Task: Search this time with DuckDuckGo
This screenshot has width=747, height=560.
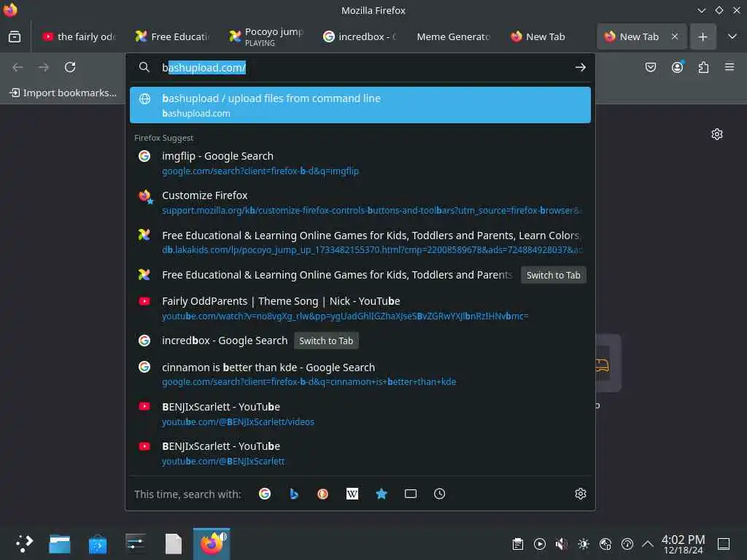Action: [x=323, y=494]
